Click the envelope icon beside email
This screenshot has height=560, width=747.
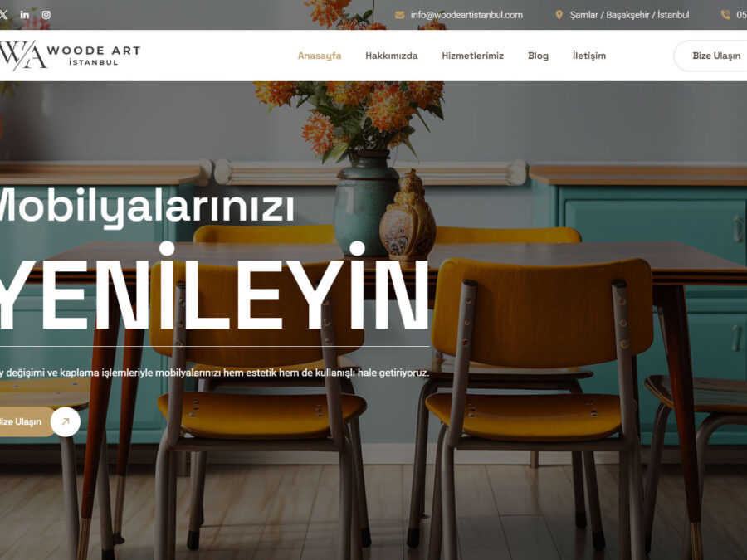tap(400, 15)
